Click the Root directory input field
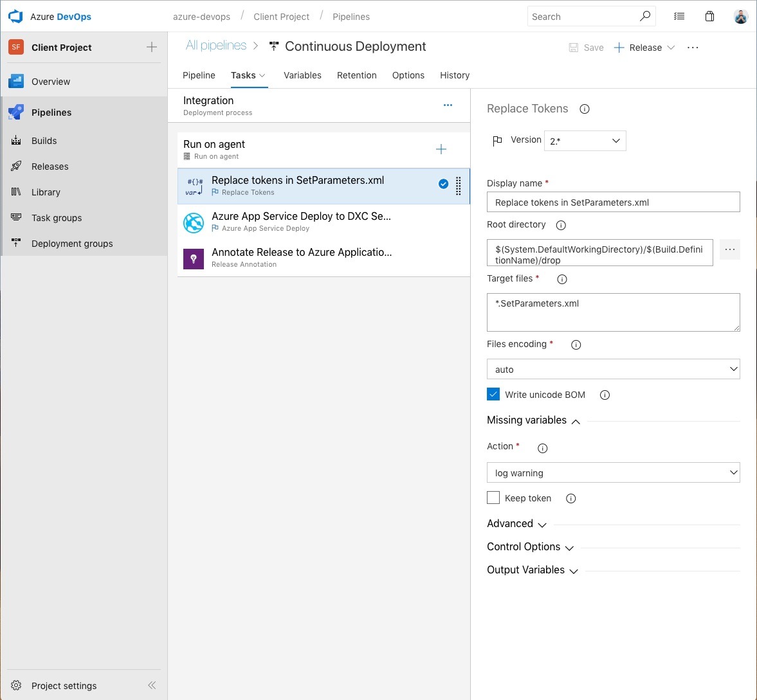 (x=599, y=253)
